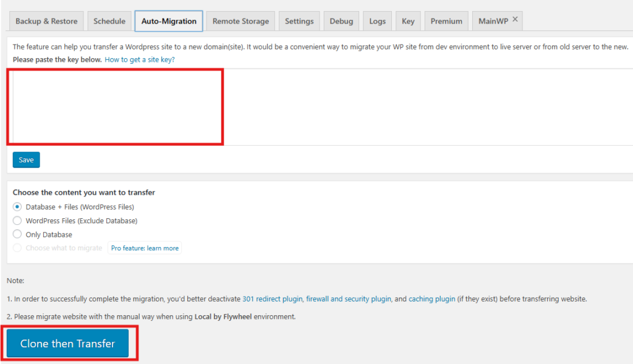Open 'How to get a site key?' link
Screen dimensions: 633x364
[140, 60]
